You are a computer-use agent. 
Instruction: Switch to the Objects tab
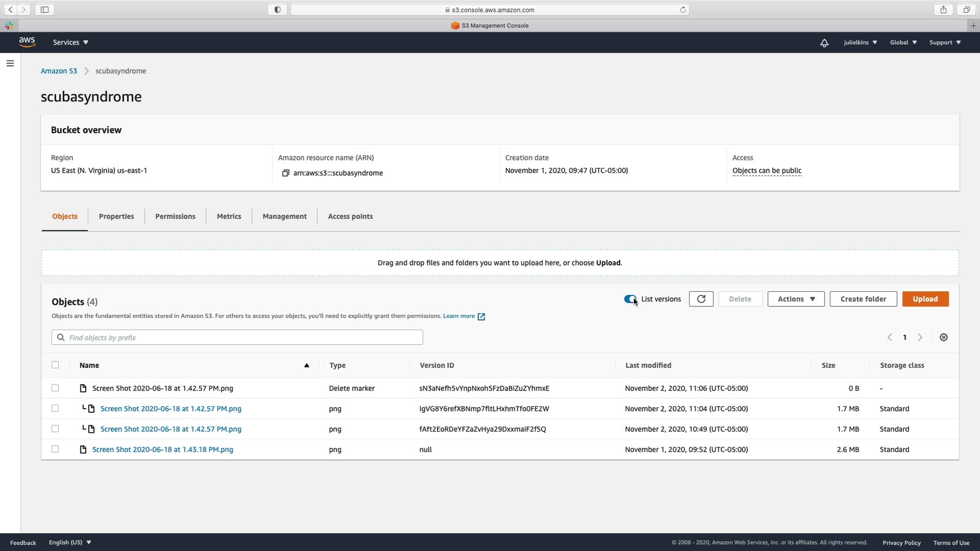(65, 216)
